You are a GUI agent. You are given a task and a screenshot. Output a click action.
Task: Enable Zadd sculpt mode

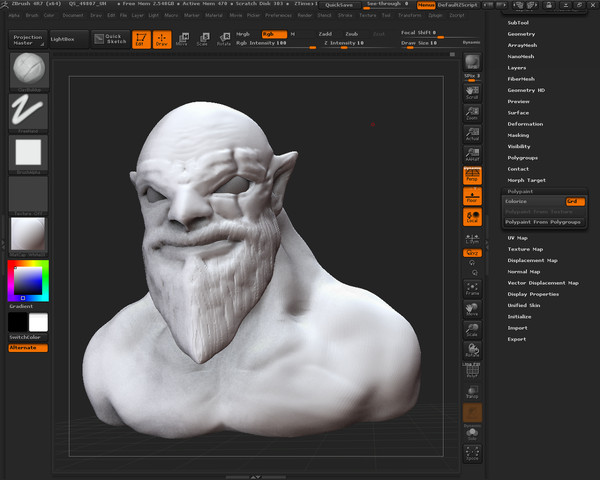(x=325, y=34)
